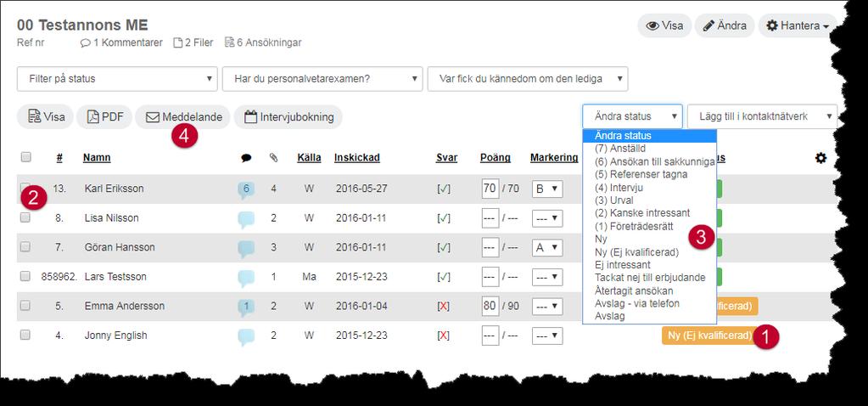This screenshot has width=868, height=406.
Task: Click the green checkmark for Karl Eriksson
Action: (444, 189)
